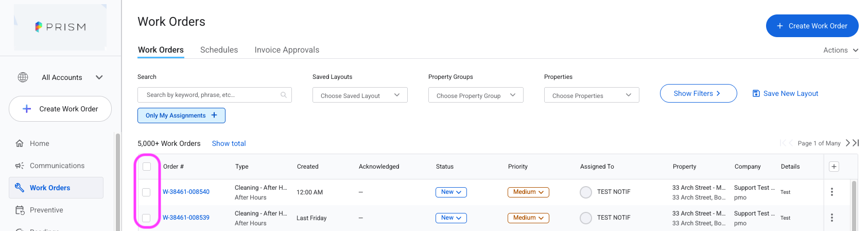Screen dimensions: 868x231
Task: Open the Choose Saved Layout dropdown
Action: (x=360, y=95)
